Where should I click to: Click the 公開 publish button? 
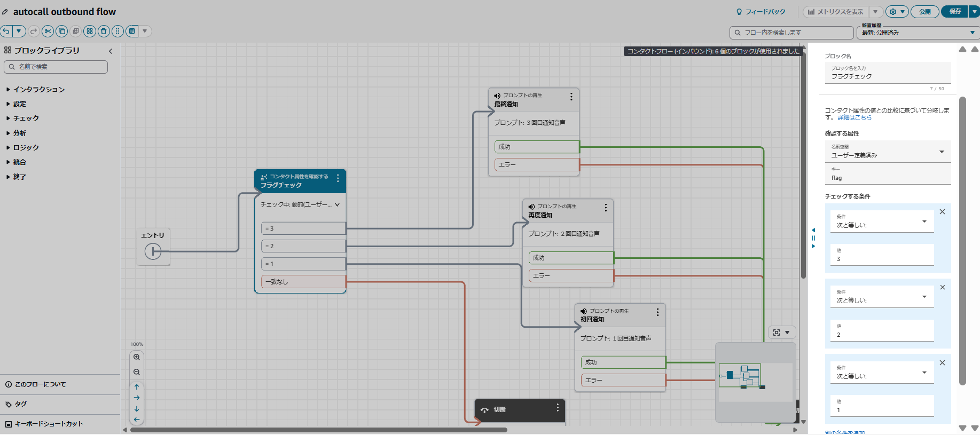924,12
